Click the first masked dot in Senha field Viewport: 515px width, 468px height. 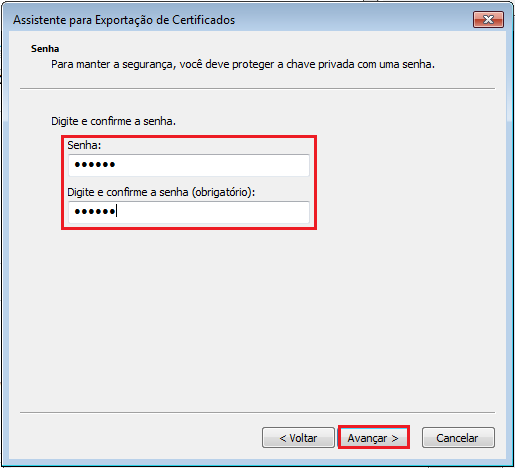coord(77,165)
